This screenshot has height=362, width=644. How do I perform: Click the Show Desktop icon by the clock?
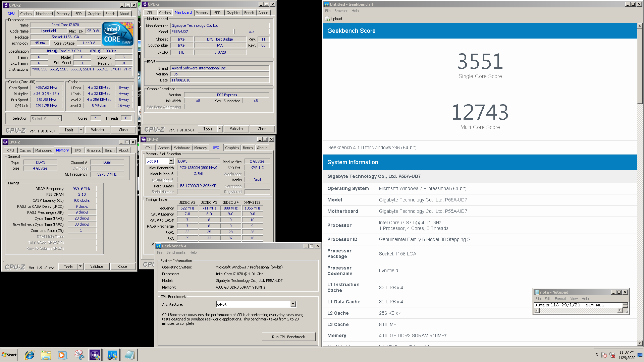point(640,355)
